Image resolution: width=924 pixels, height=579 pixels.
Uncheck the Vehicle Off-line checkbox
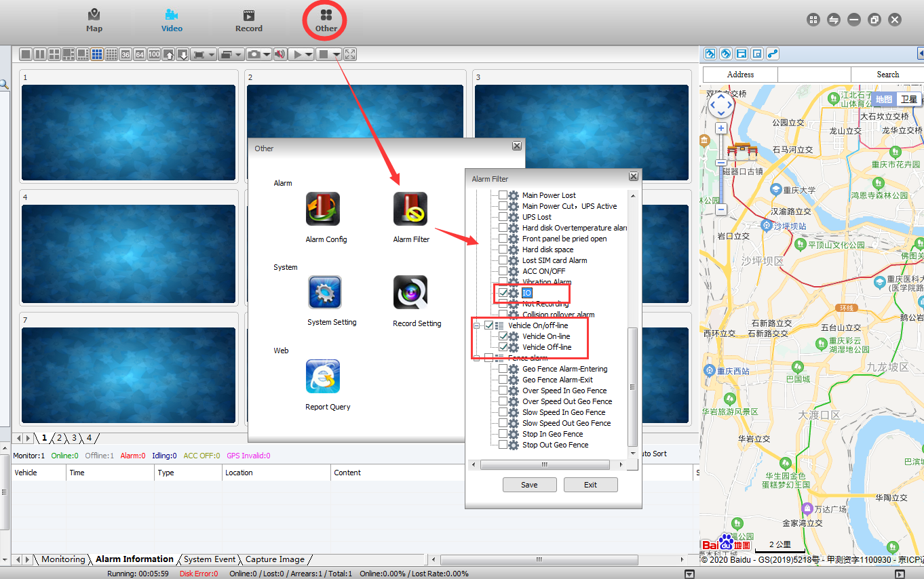[x=503, y=347]
